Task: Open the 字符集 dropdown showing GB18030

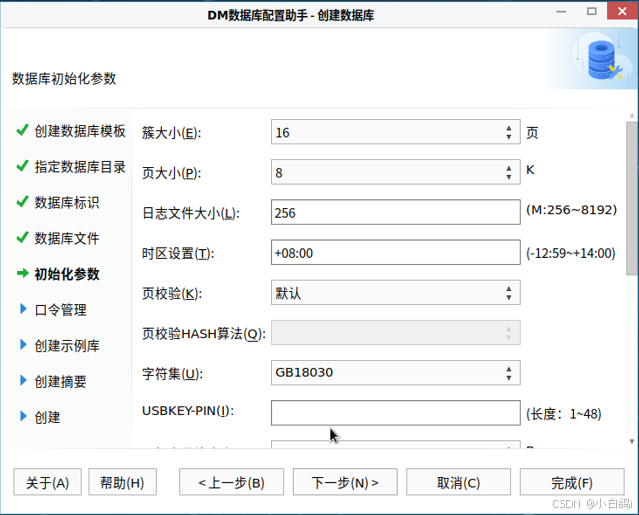Action: point(395,373)
